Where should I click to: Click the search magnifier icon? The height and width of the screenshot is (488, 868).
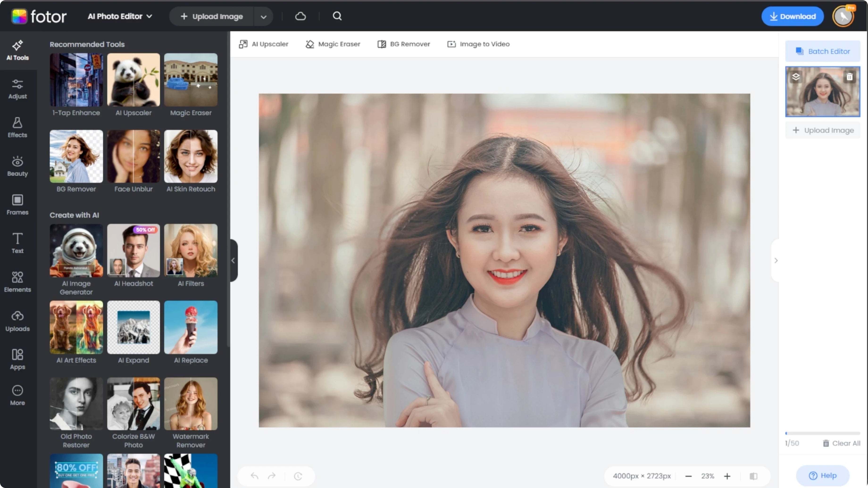[x=337, y=16]
